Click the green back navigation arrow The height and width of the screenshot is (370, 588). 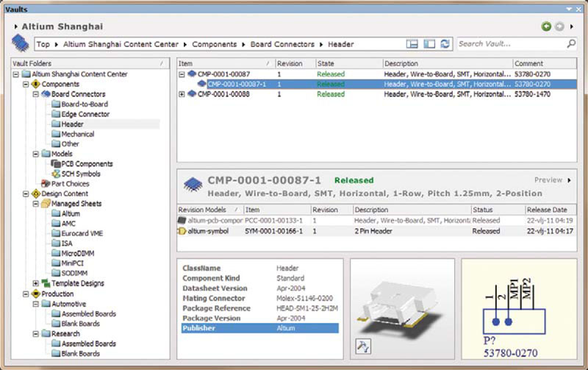coord(546,26)
